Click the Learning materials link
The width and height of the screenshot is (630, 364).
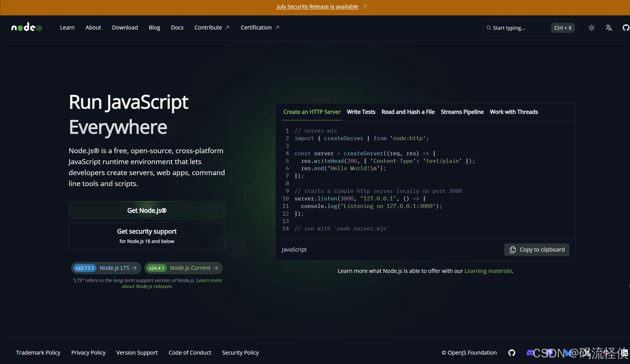coord(488,271)
